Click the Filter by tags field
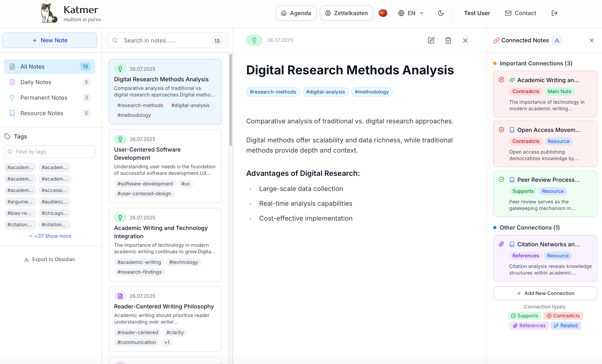This screenshot has height=364, width=602. coord(50,152)
